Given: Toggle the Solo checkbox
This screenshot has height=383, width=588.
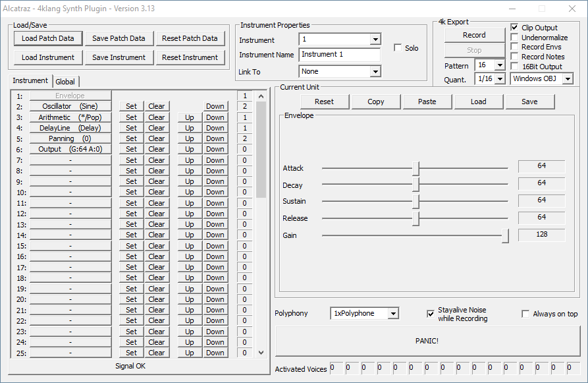Looking at the screenshot, I should coord(398,48).
